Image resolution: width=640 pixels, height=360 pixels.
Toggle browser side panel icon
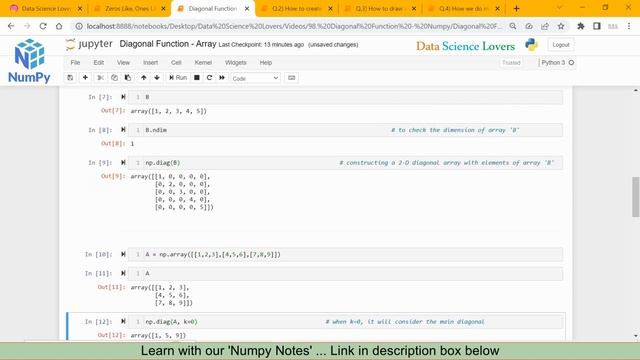coord(597,26)
